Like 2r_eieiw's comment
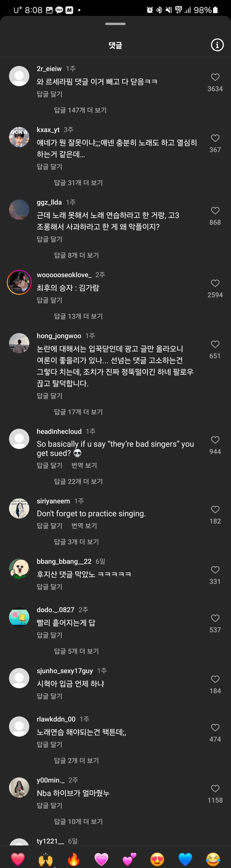 (x=215, y=77)
